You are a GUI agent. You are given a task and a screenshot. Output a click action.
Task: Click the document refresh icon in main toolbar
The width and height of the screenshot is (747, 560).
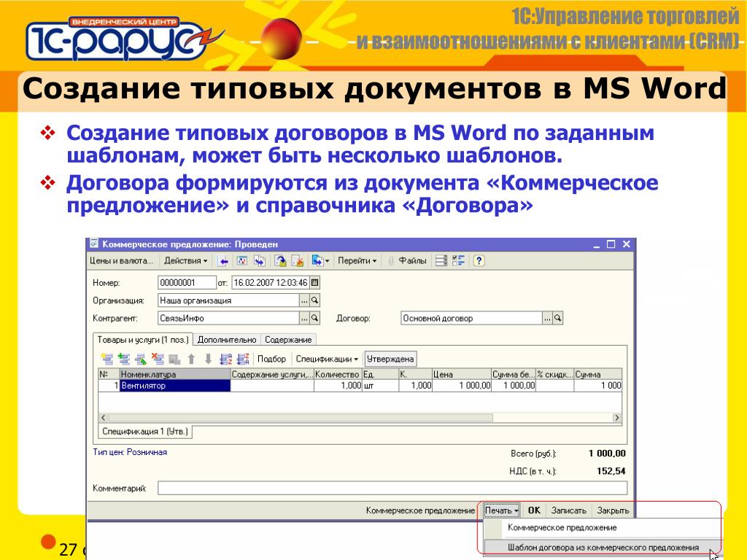click(242, 261)
